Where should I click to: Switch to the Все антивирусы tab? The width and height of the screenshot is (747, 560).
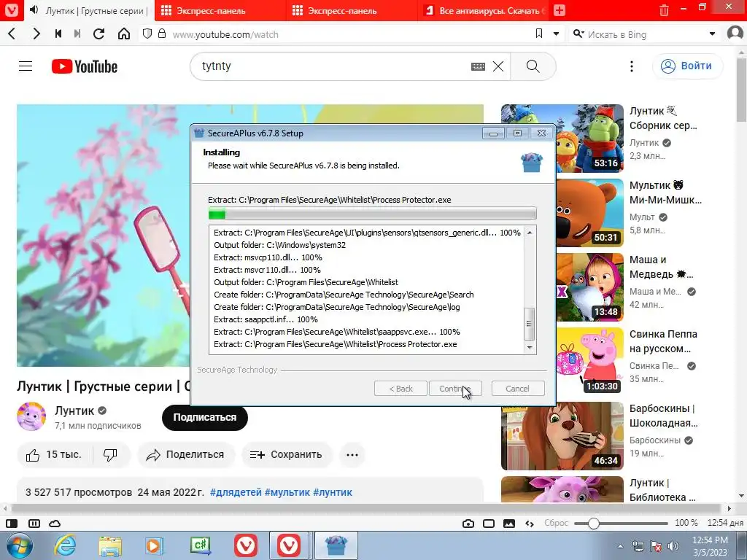(483, 10)
